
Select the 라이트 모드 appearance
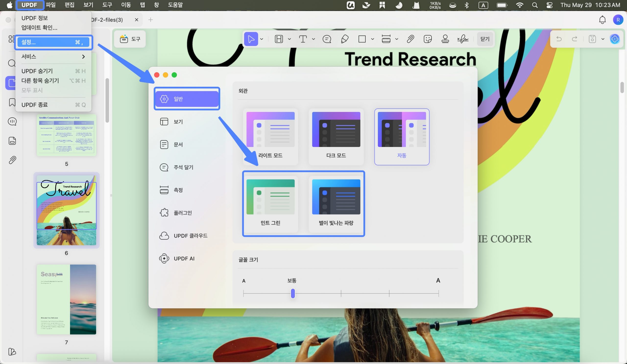[x=270, y=137]
